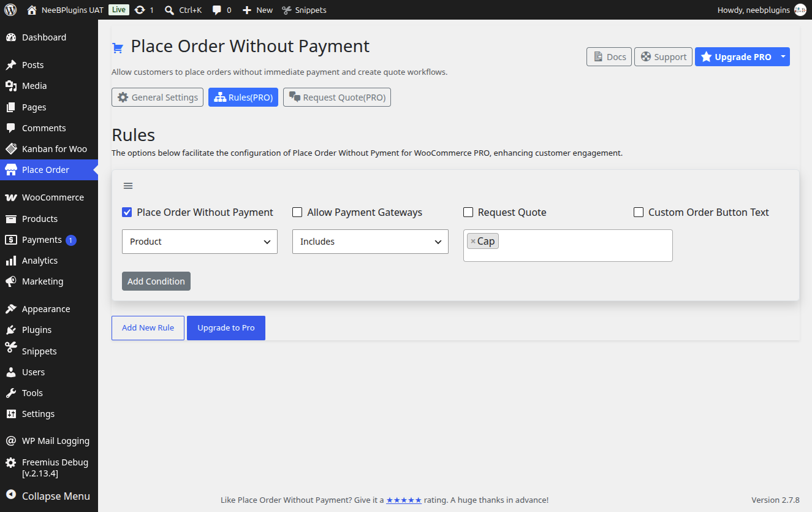Click the Dashboard gauge icon
This screenshot has height=512, width=812.
(x=11, y=37)
